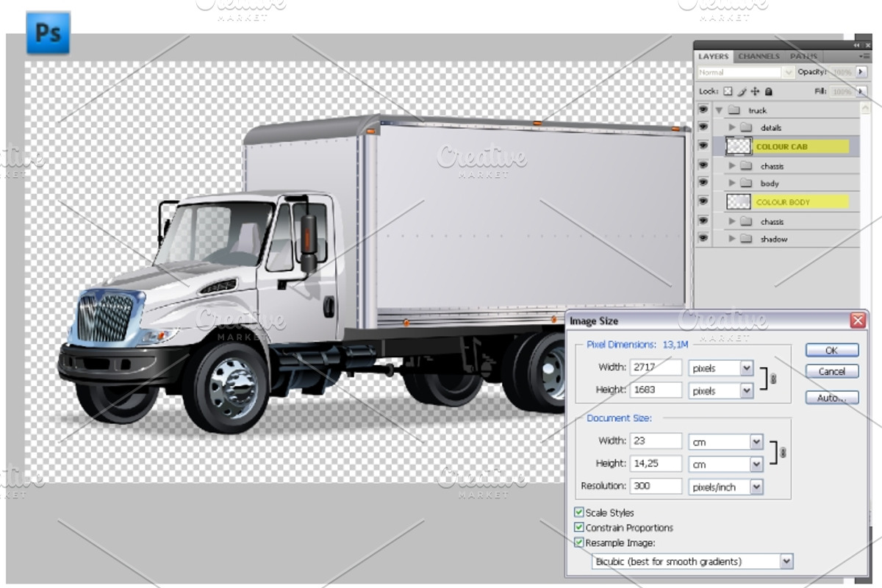Click the lock all padlock icon
Viewport: 882px width, 588px height.
(x=768, y=92)
